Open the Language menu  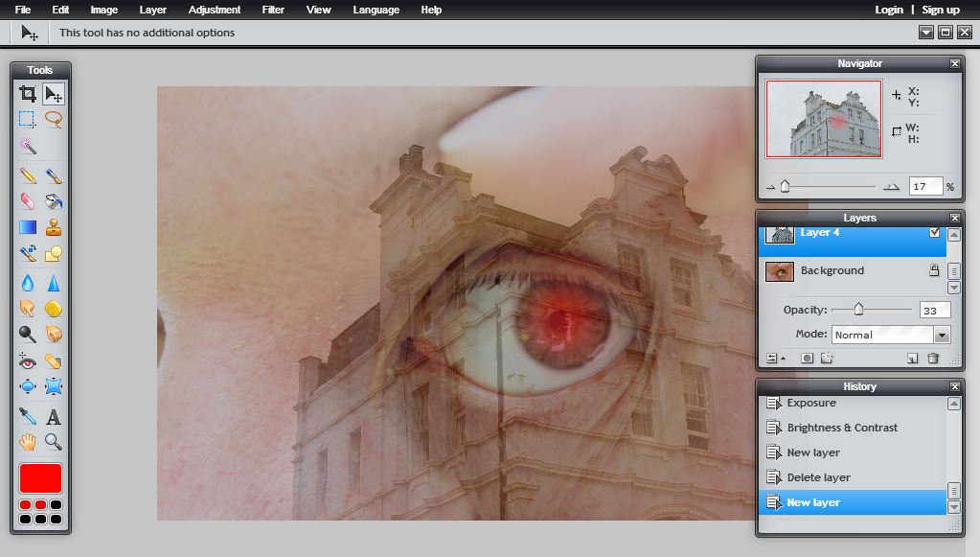coord(376,10)
